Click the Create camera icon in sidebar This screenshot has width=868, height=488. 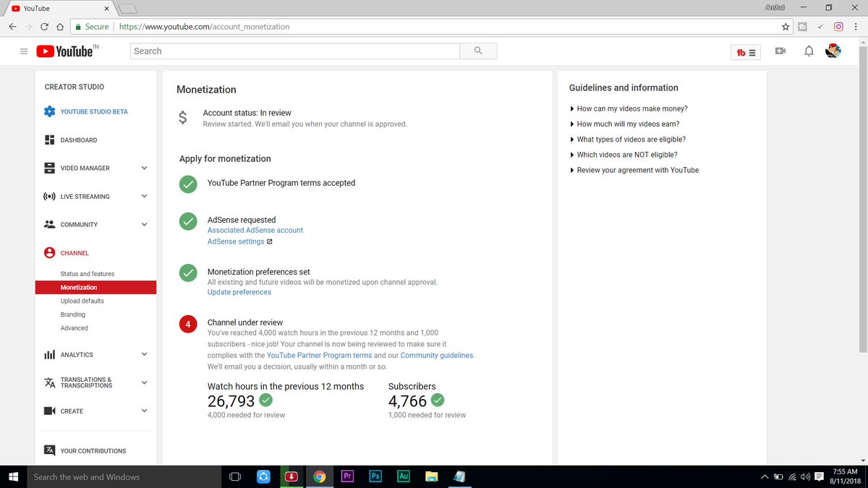click(49, 411)
